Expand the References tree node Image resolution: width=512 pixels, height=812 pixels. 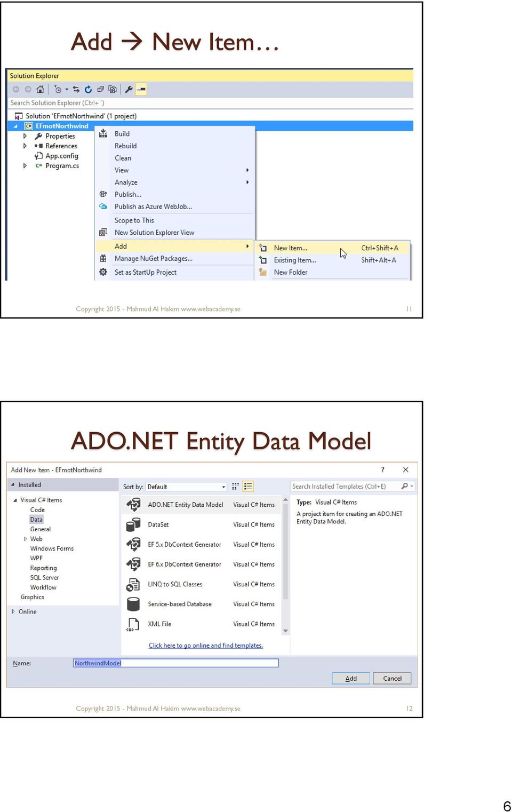tap(25, 146)
